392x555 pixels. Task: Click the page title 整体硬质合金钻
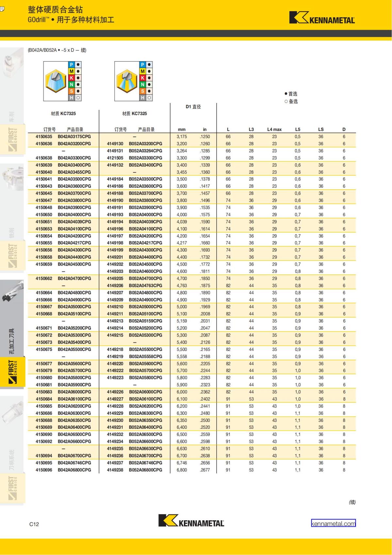(55, 9)
